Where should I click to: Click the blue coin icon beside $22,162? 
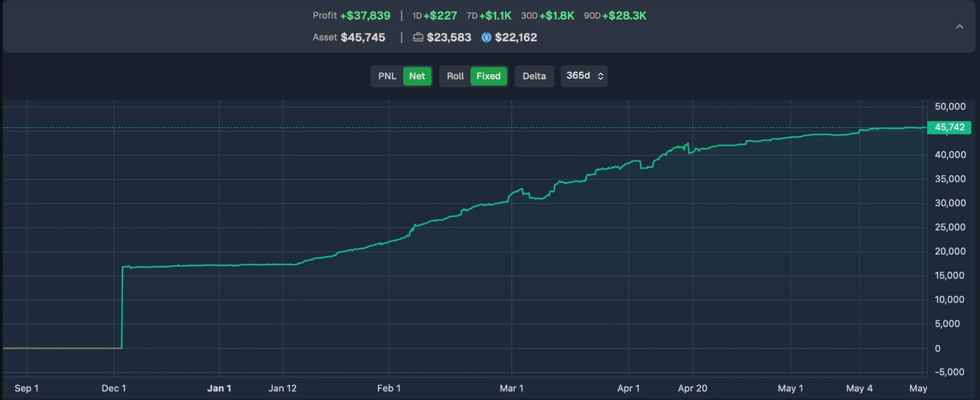point(487,37)
